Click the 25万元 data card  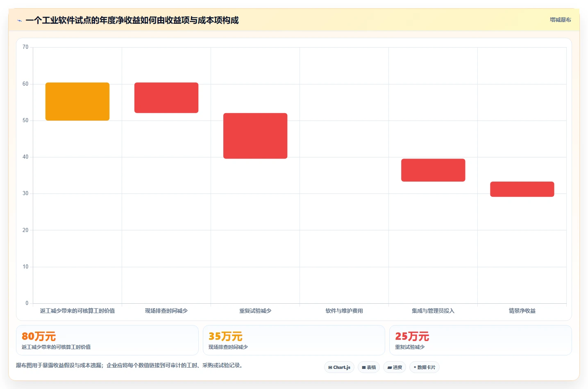click(x=480, y=340)
